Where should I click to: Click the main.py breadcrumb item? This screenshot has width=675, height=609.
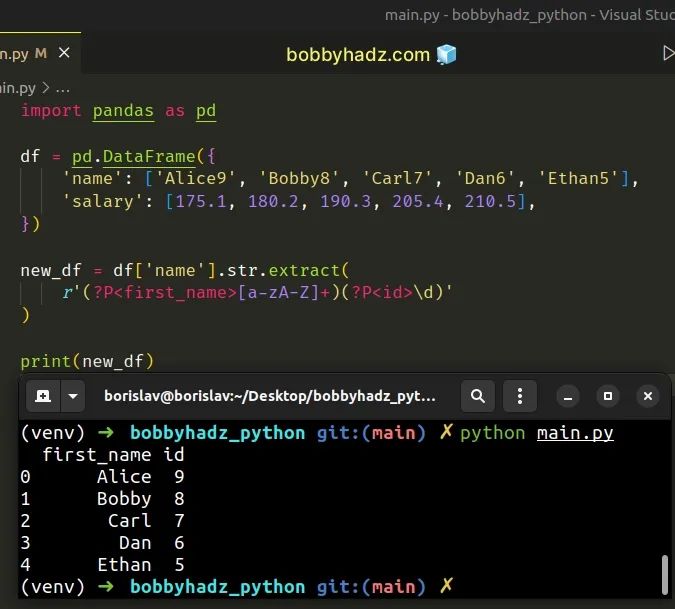pyautogui.click(x=18, y=88)
